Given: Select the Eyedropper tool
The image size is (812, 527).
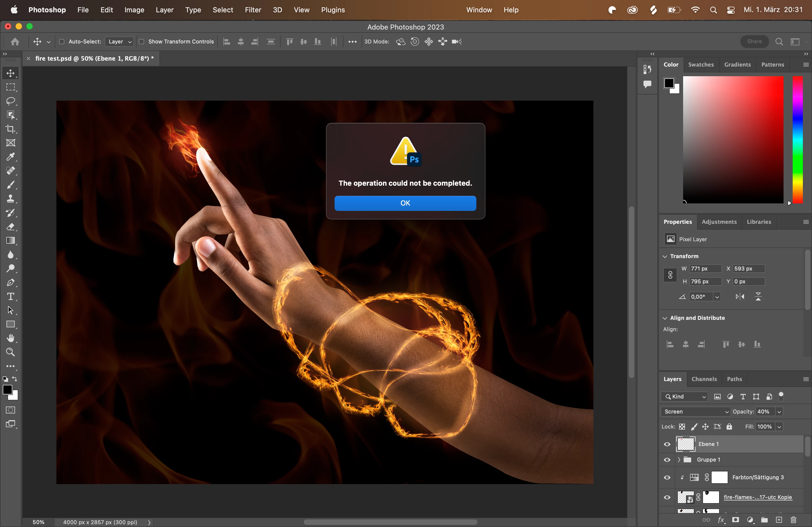Looking at the screenshot, I should [10, 157].
